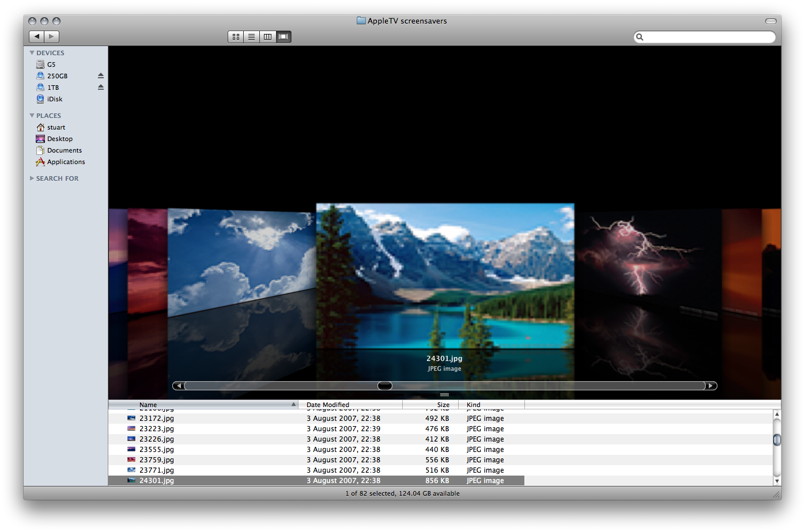Sort files by the Date Modified column
This screenshot has height=532, width=805.
point(350,405)
